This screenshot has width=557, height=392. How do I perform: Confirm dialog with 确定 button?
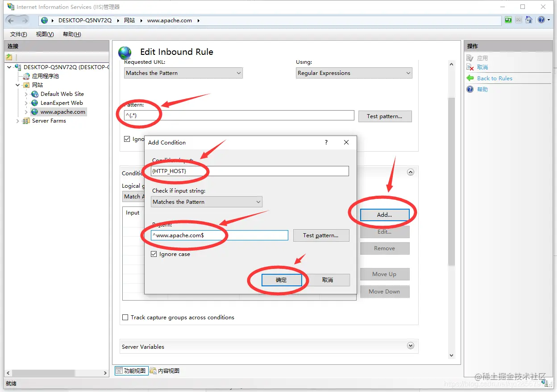pos(281,280)
